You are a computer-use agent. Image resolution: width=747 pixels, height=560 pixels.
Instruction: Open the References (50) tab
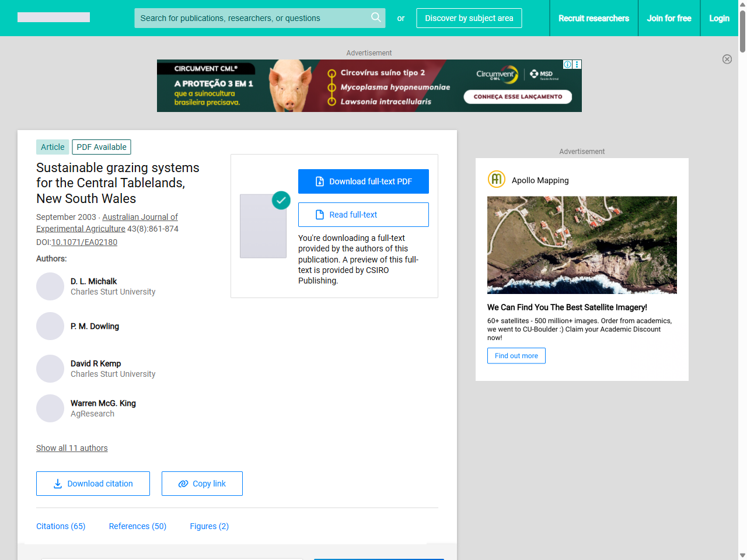point(138,526)
